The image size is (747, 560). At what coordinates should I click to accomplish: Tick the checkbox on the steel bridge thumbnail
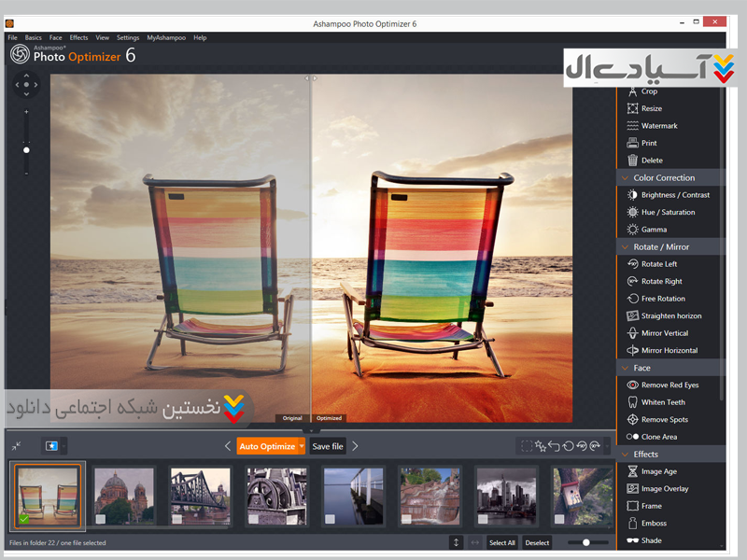click(x=176, y=519)
